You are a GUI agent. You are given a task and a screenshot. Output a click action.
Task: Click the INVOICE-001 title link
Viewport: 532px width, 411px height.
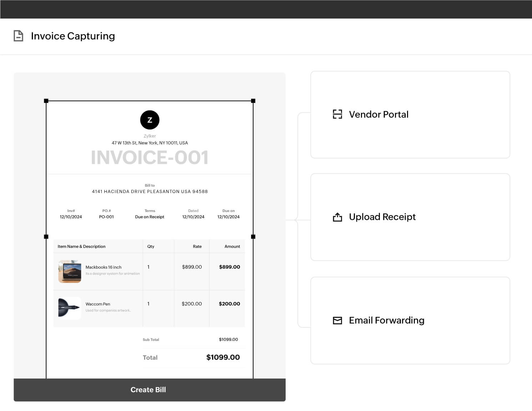[150, 157]
